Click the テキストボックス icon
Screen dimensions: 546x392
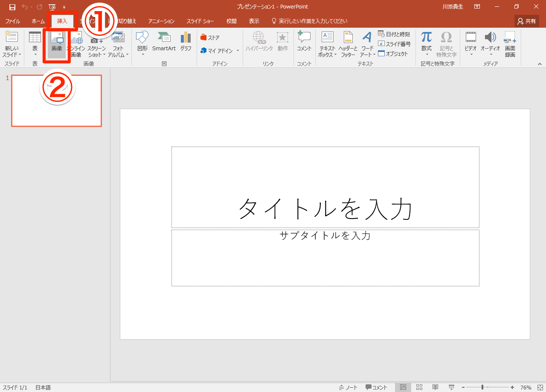point(328,37)
